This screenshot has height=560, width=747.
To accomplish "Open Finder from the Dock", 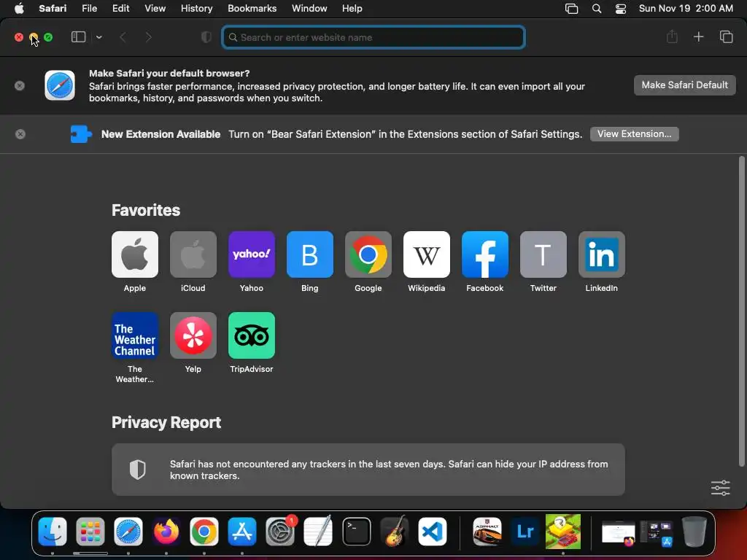I will [53, 531].
